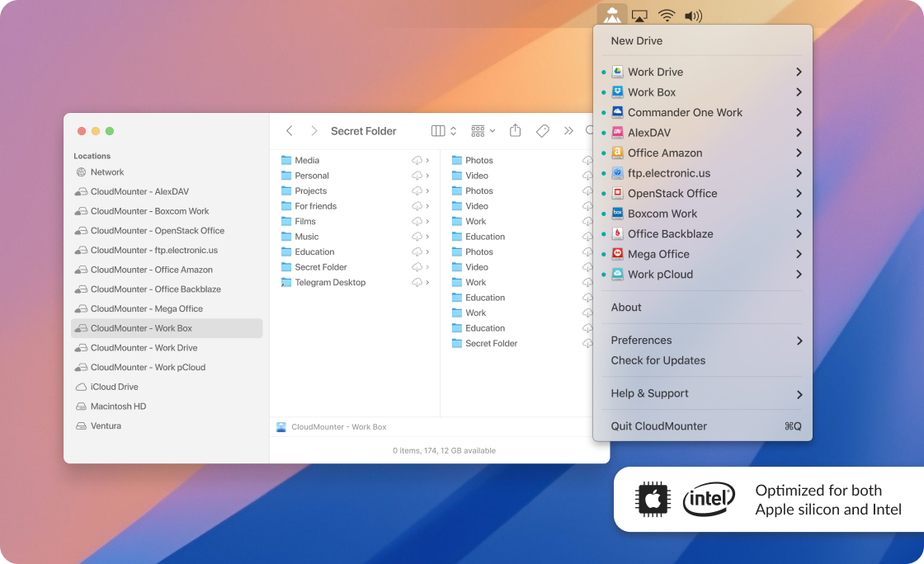Viewport: 924px width, 564px height.
Task: Select CloudMounter - Work Drive in sidebar
Action: click(144, 348)
